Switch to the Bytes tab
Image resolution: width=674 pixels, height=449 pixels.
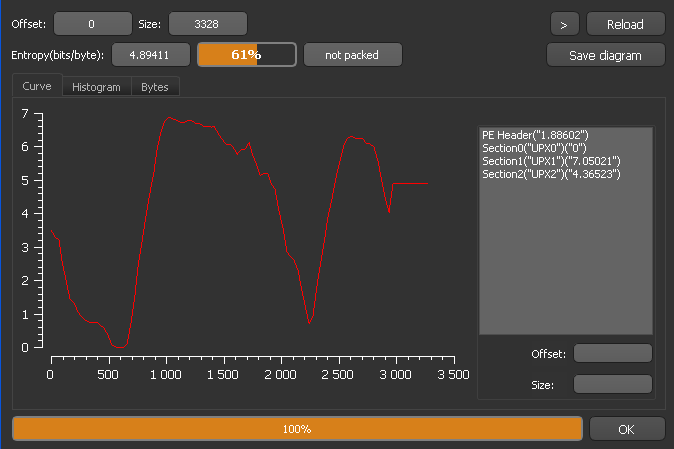point(154,87)
